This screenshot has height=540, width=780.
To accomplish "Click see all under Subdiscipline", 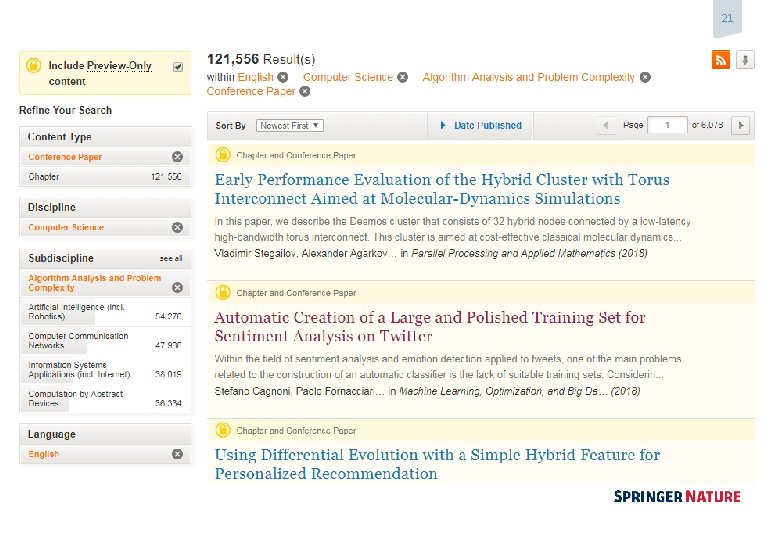I will 171,258.
